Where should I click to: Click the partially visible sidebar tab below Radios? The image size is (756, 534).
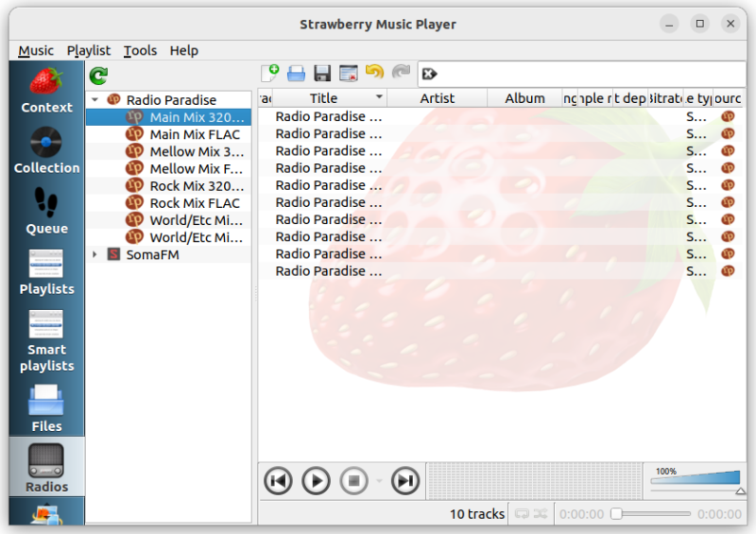click(46, 512)
